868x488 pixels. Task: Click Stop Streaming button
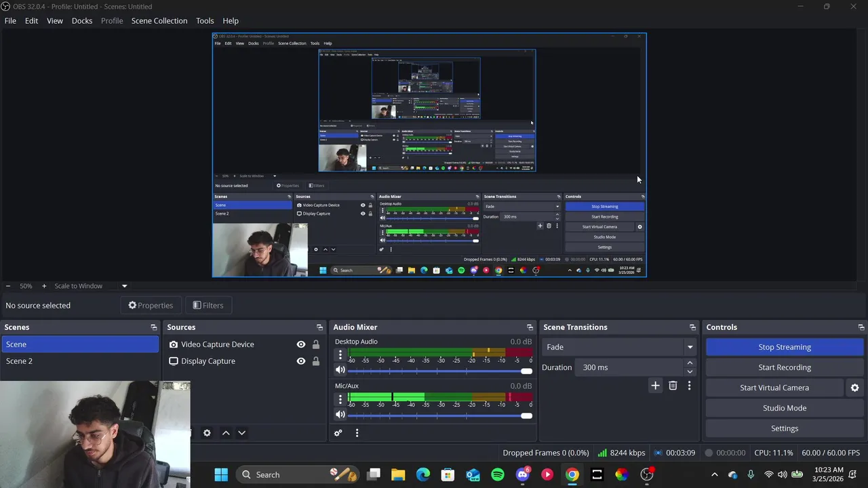coord(785,347)
